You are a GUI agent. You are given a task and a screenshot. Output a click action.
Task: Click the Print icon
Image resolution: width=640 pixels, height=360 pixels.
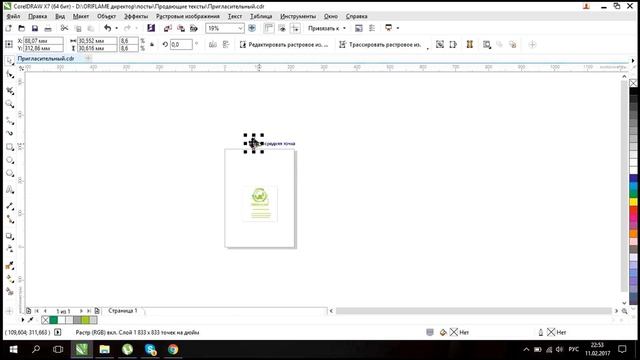[48, 28]
